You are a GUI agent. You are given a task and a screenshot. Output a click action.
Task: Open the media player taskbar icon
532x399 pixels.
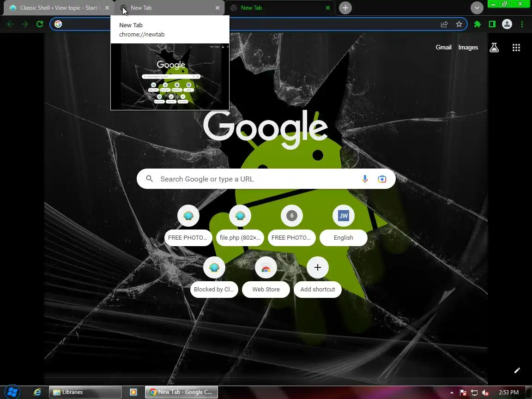133,392
